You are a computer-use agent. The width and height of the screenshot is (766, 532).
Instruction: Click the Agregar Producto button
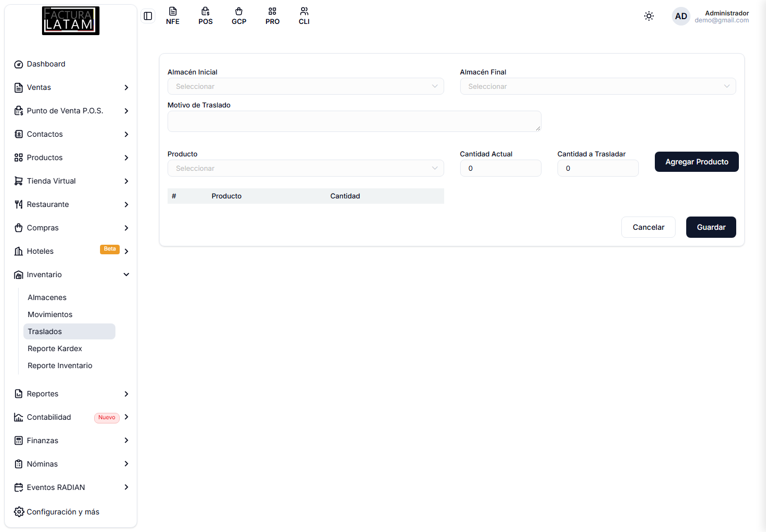point(697,162)
